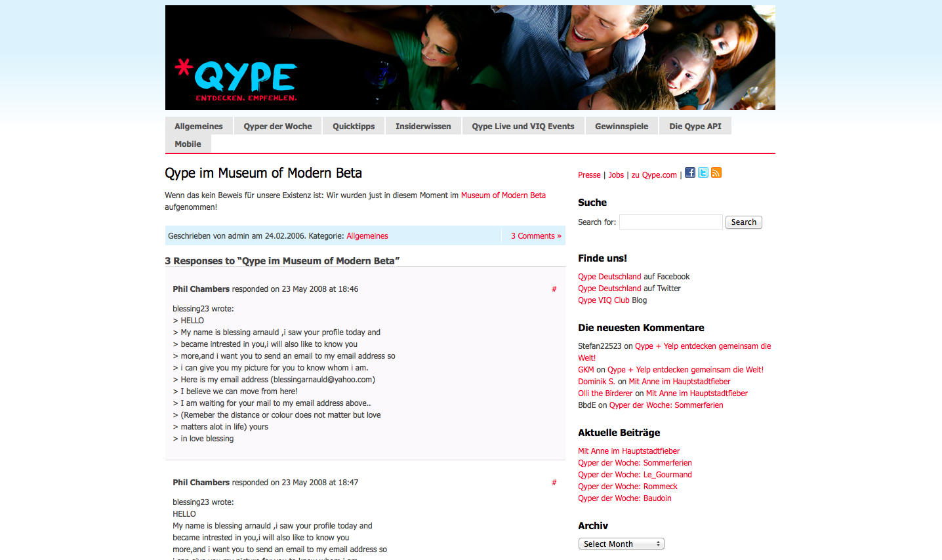This screenshot has height=560, width=942.
Task: Open second comment's # permalink
Action: point(554,483)
